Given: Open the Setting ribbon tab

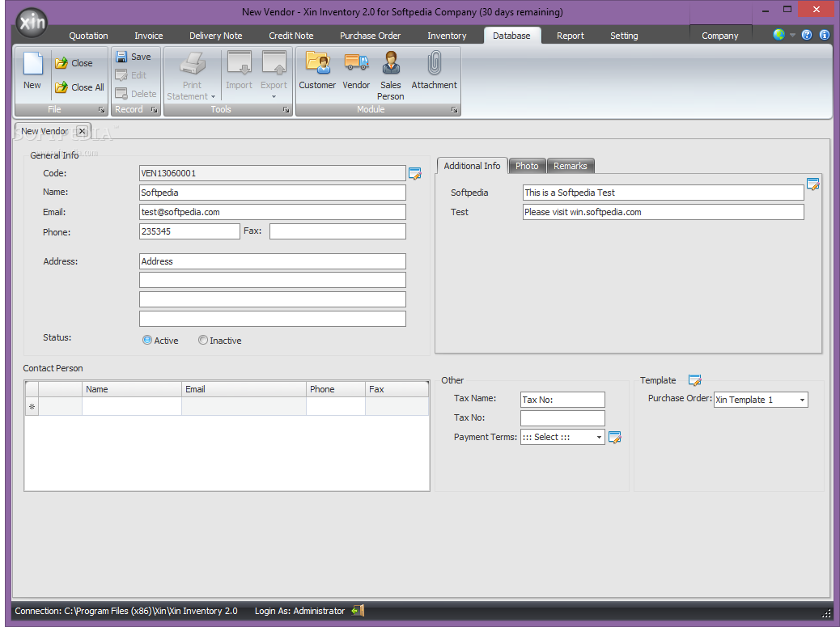Looking at the screenshot, I should coord(624,36).
